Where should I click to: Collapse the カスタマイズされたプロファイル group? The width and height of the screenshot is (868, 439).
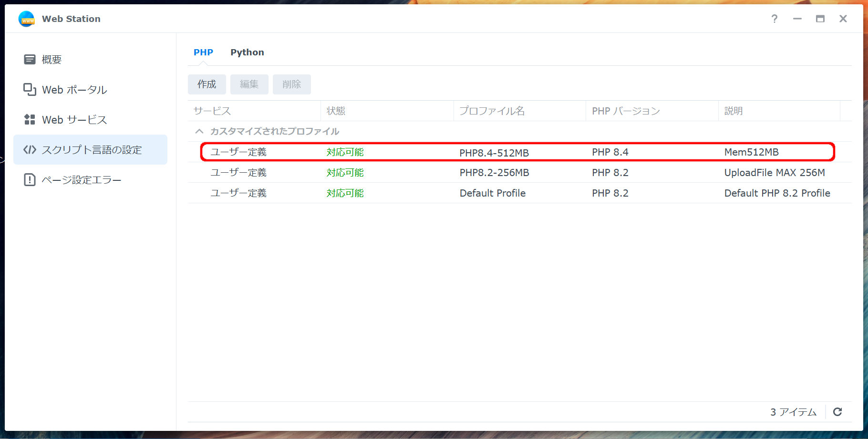199,131
